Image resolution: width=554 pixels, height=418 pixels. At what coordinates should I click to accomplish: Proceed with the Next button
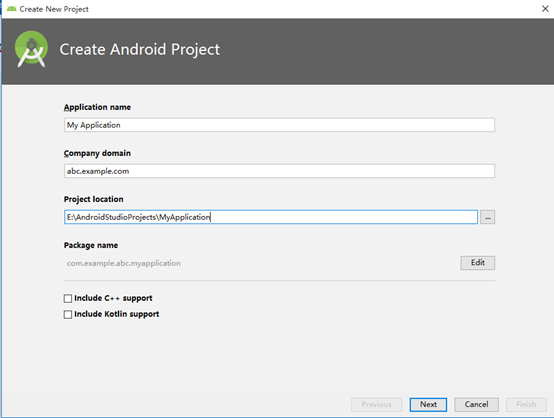[x=428, y=405]
